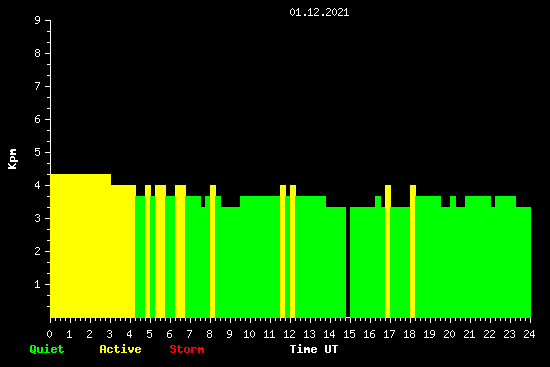Click the narrow yellow bar at hour 17

(x=388, y=251)
